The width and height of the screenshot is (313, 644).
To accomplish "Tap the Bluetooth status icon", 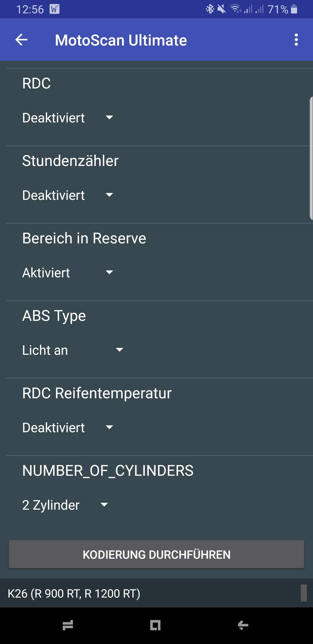I will 210,9.
